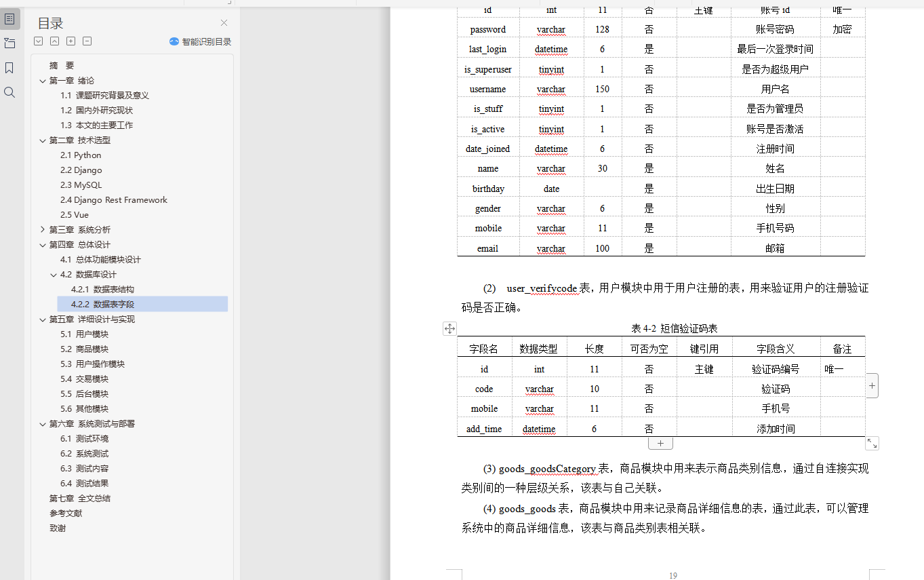Click the table resize handle at bottom-right corner
Screen dimensions: 924x580
(x=872, y=443)
